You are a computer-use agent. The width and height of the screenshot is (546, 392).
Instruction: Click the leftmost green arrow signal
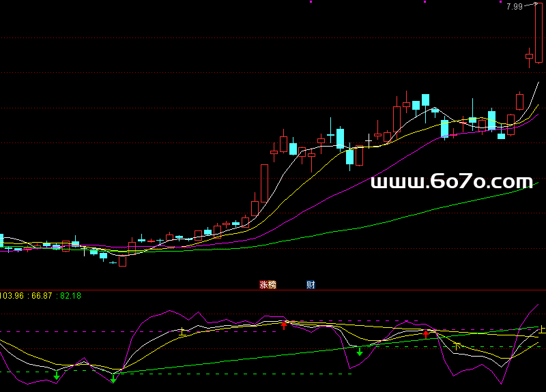tap(57, 374)
